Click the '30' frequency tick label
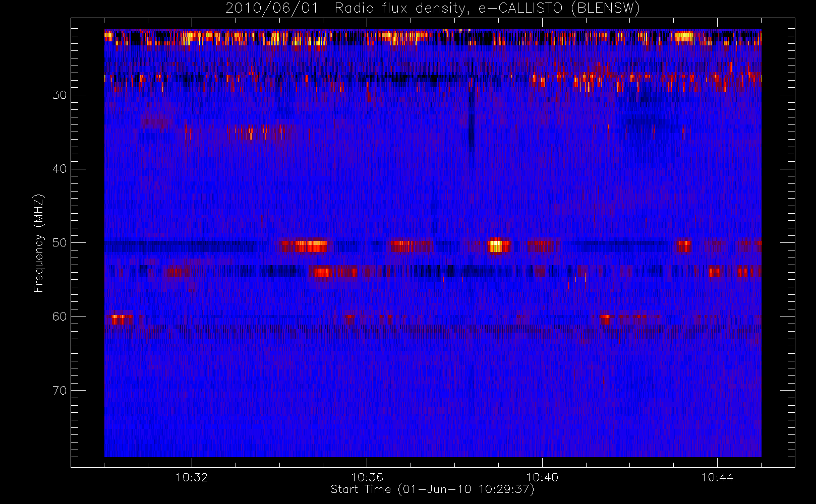 click(x=60, y=95)
